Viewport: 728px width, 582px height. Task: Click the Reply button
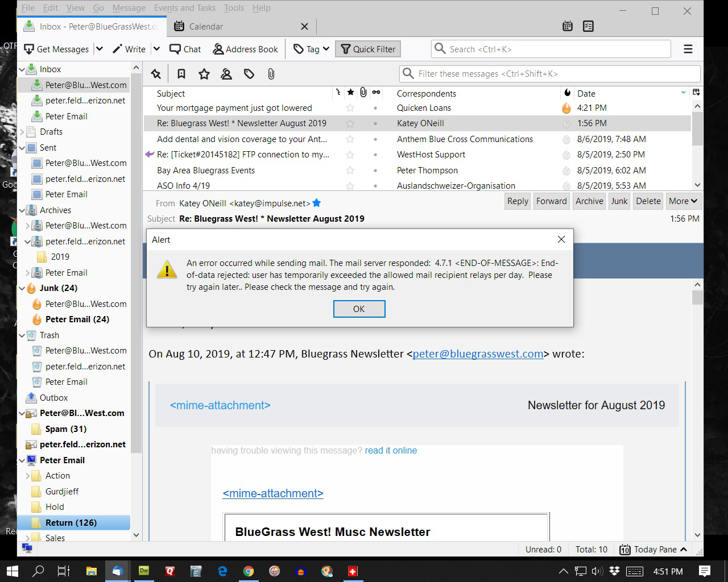point(518,201)
